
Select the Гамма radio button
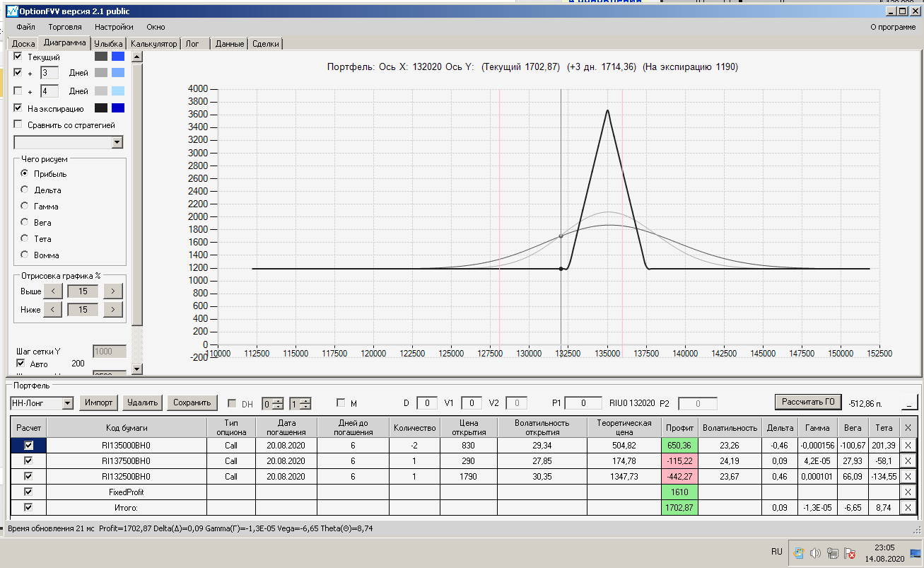[x=25, y=206]
